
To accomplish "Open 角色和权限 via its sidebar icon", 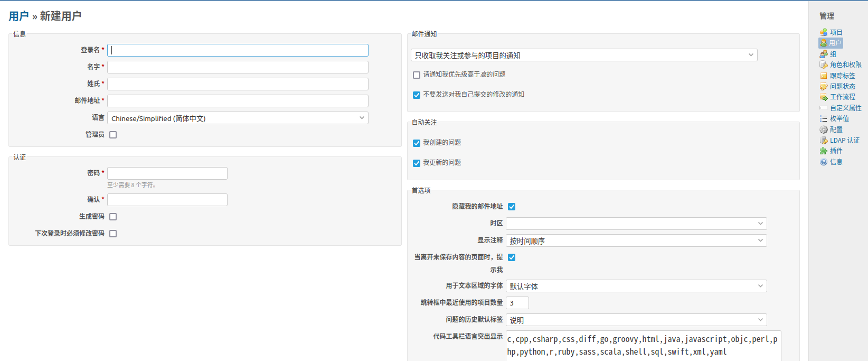I will (823, 64).
